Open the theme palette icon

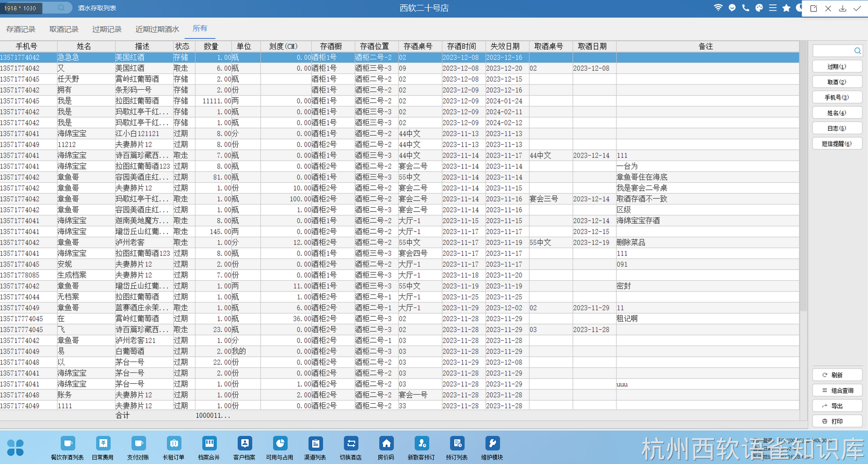coord(759,8)
